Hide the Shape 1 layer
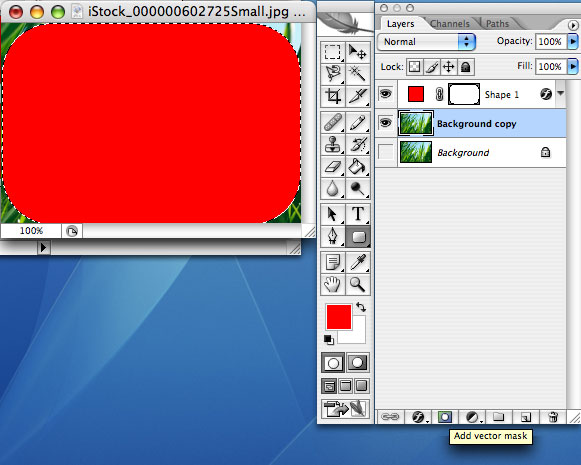The height and width of the screenshot is (465, 581). 386,93
